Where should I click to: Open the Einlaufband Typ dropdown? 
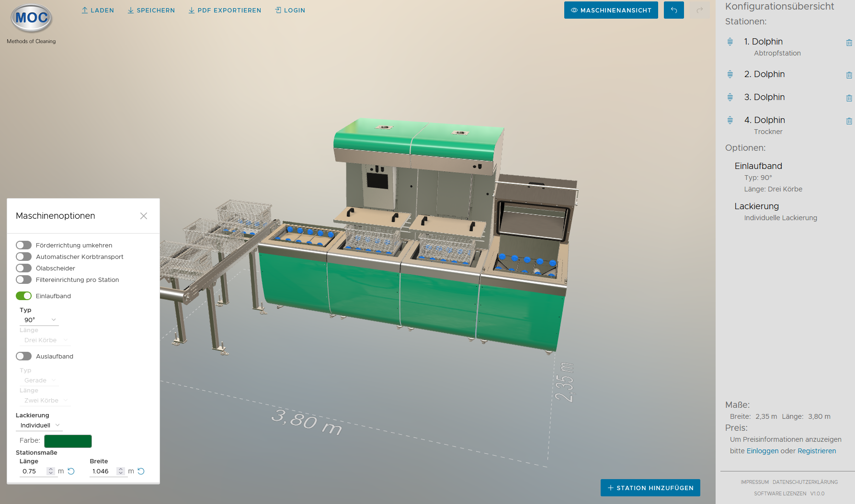coord(39,320)
